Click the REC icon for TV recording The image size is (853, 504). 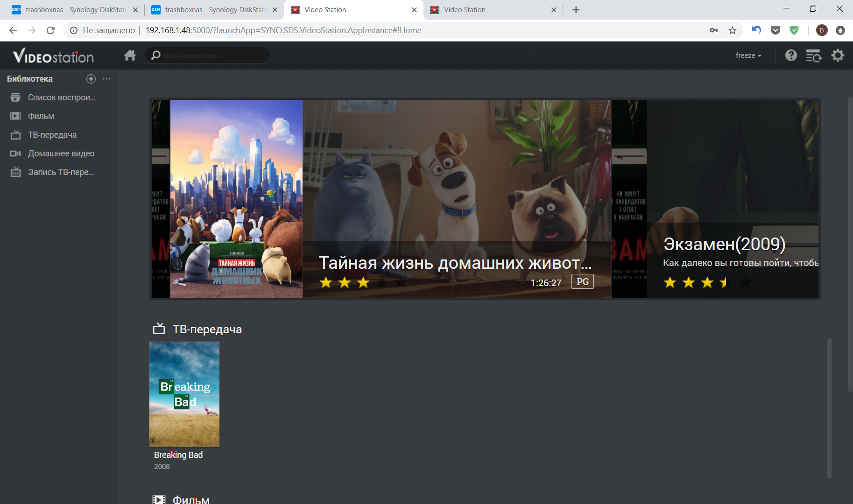15,172
